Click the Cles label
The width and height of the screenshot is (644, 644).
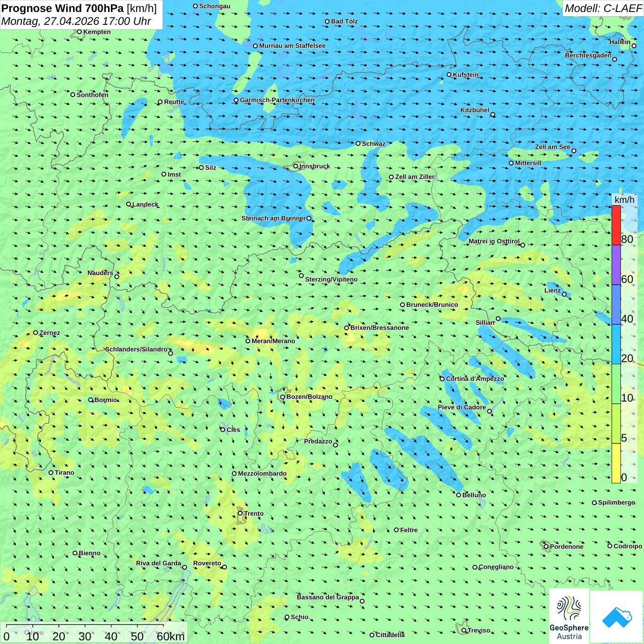click(233, 430)
